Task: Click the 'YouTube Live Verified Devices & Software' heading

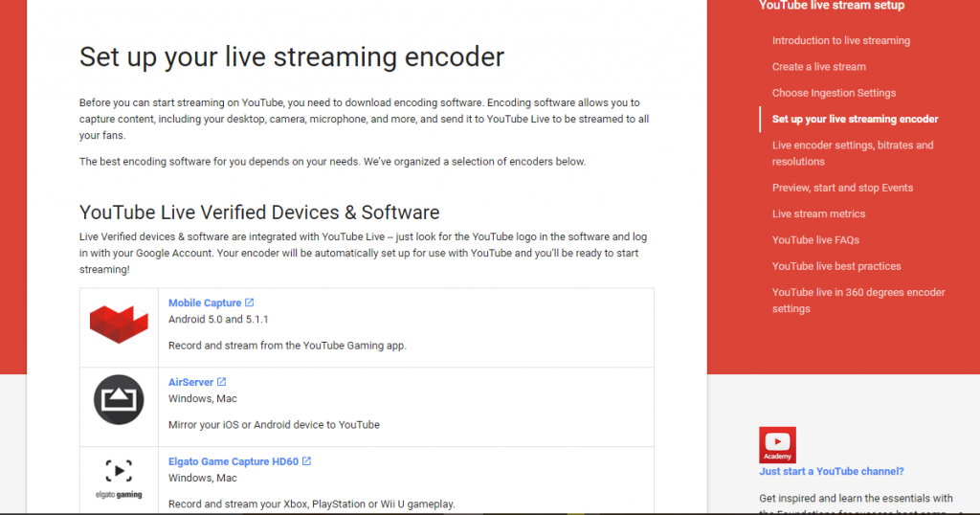Action: 259,213
